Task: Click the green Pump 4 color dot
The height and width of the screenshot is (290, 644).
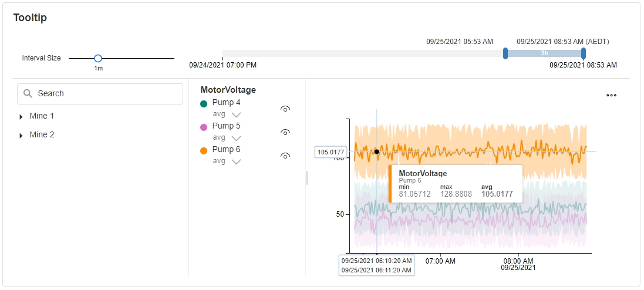Action: point(204,103)
